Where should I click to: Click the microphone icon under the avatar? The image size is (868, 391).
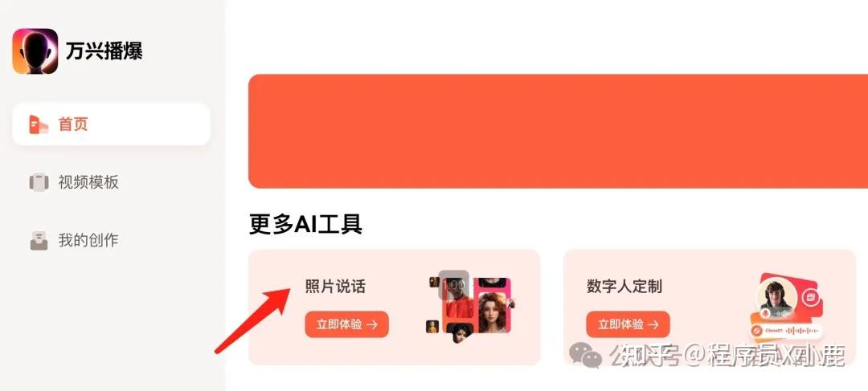click(x=766, y=314)
